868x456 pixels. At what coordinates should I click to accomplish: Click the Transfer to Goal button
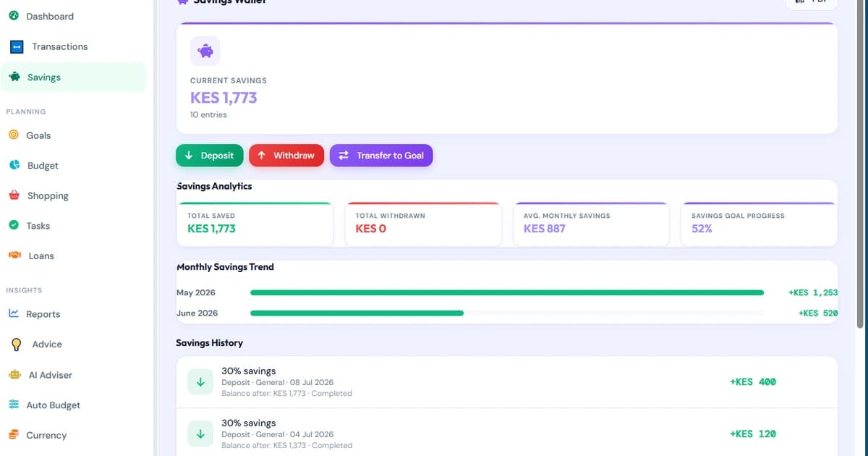click(381, 156)
